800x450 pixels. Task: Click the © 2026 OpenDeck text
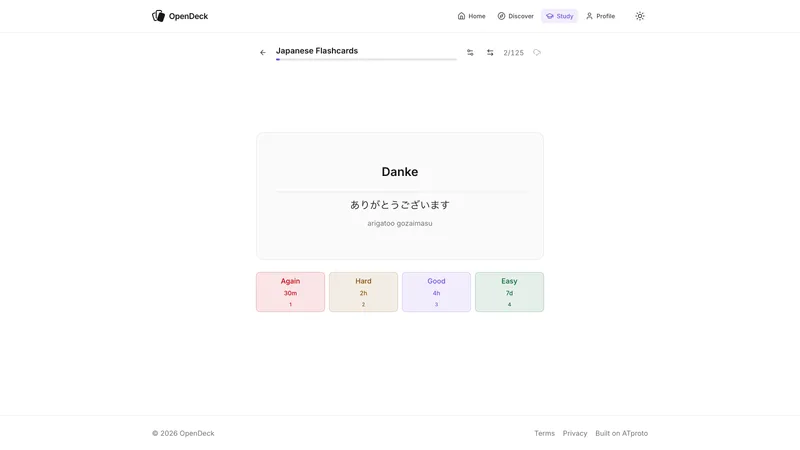click(x=183, y=433)
